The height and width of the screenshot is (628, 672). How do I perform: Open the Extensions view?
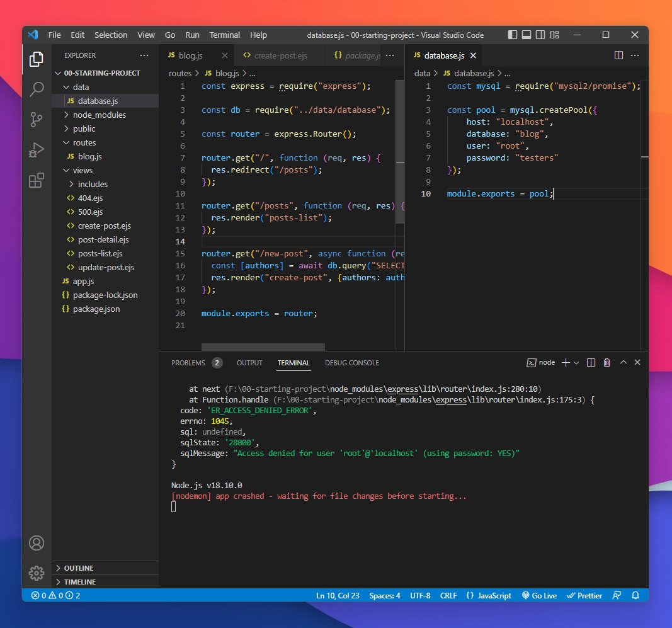point(37,181)
